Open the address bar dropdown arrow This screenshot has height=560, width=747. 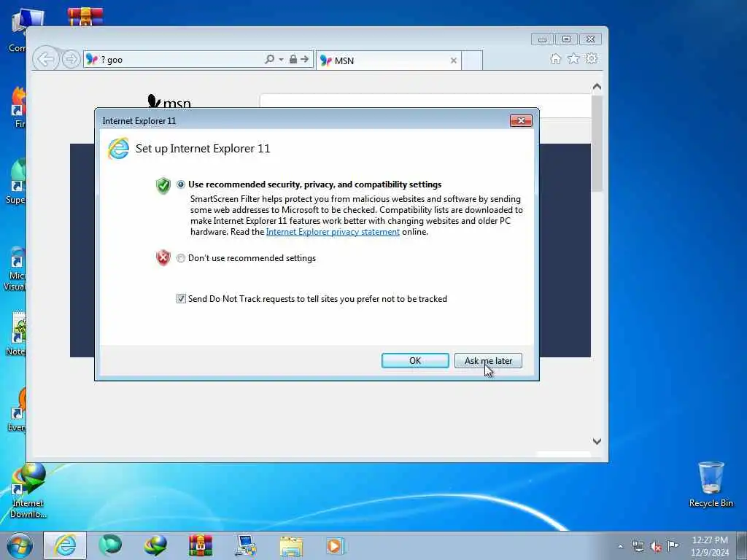[x=281, y=60]
